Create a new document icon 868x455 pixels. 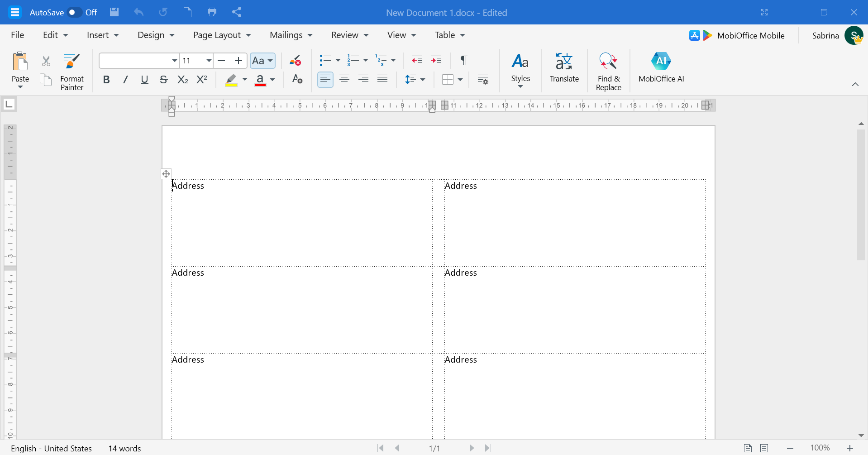point(187,12)
